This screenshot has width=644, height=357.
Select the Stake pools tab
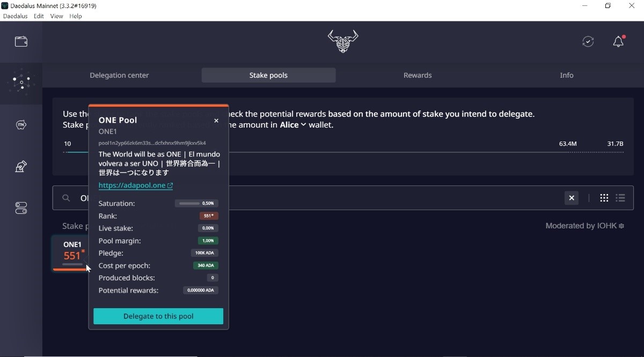pyautogui.click(x=268, y=76)
